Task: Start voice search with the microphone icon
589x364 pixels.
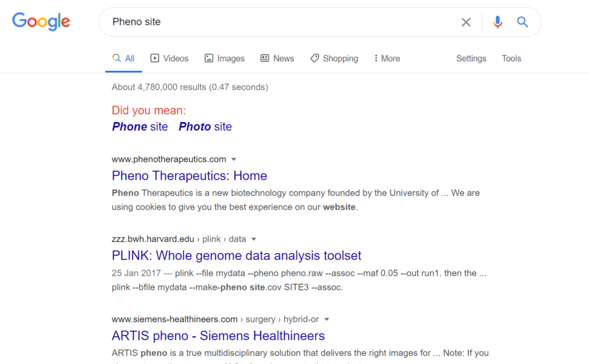Action: pos(497,22)
